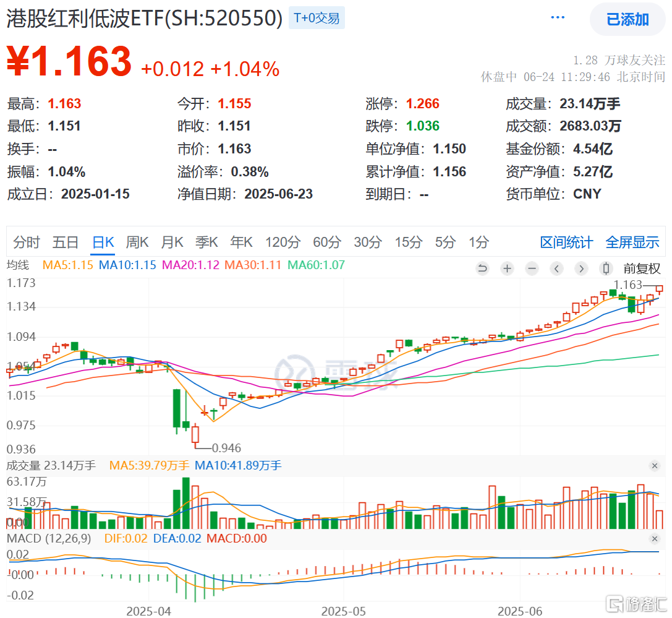672x618 pixels.
Task: Click the ¥1.163 current price
Action: tap(69, 61)
